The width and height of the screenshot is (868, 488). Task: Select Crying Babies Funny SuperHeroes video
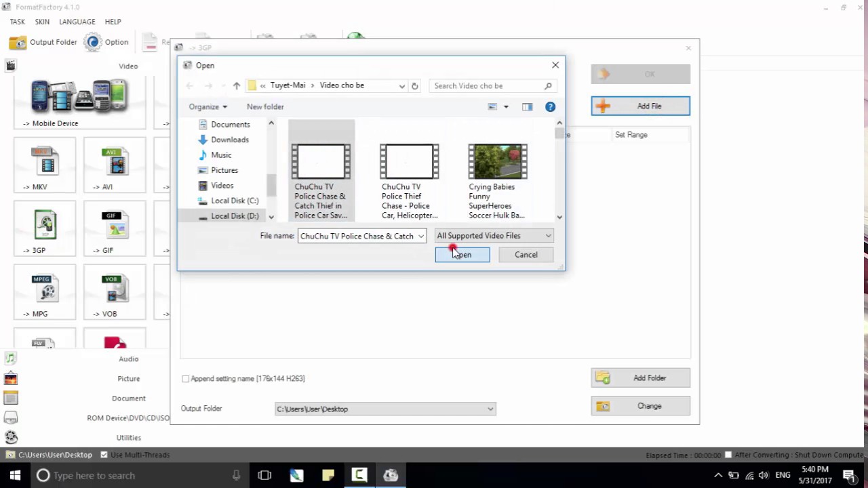497,181
